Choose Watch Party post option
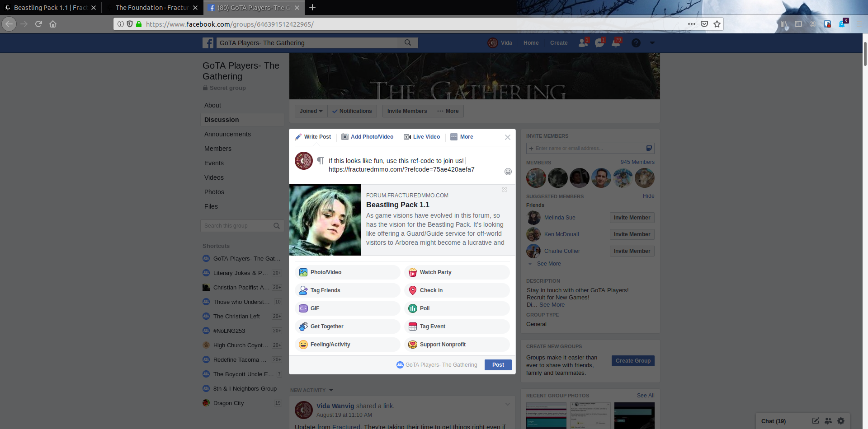 pyautogui.click(x=457, y=272)
